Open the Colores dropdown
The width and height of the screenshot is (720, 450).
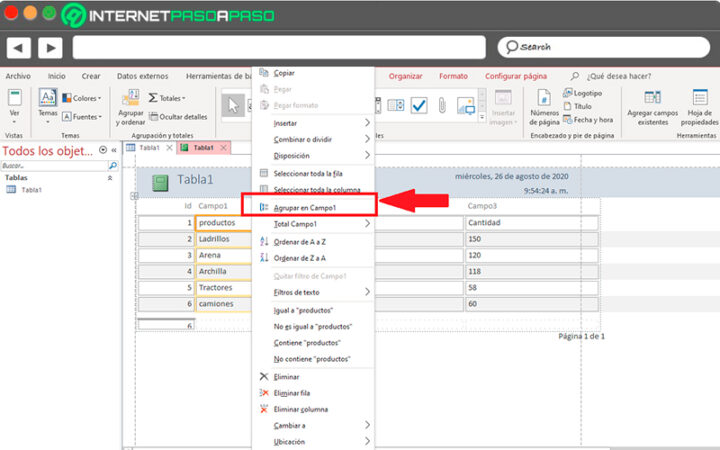tap(82, 98)
